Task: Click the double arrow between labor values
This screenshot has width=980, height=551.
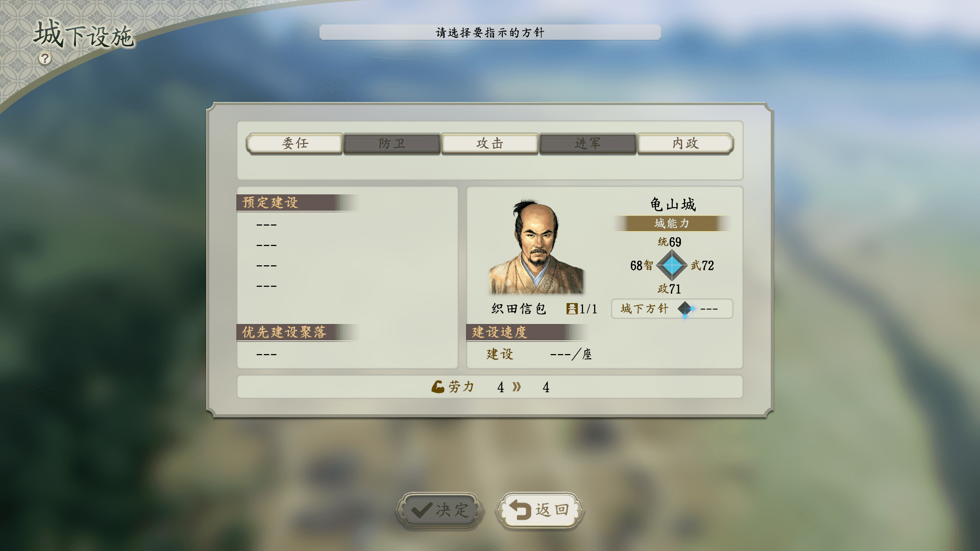Action: [517, 387]
